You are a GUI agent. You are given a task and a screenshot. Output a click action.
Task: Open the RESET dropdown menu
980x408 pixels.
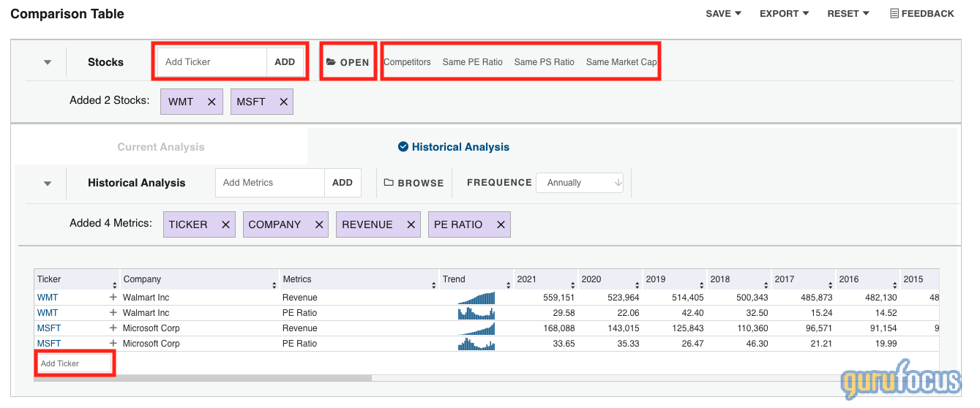click(x=848, y=13)
